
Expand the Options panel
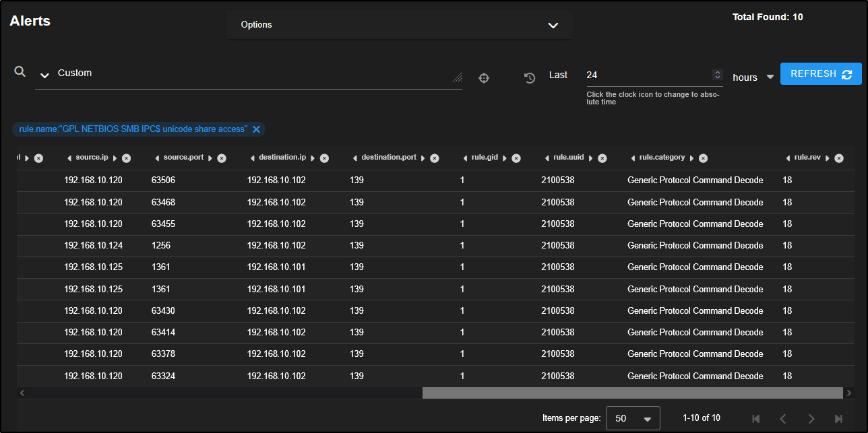pos(553,25)
